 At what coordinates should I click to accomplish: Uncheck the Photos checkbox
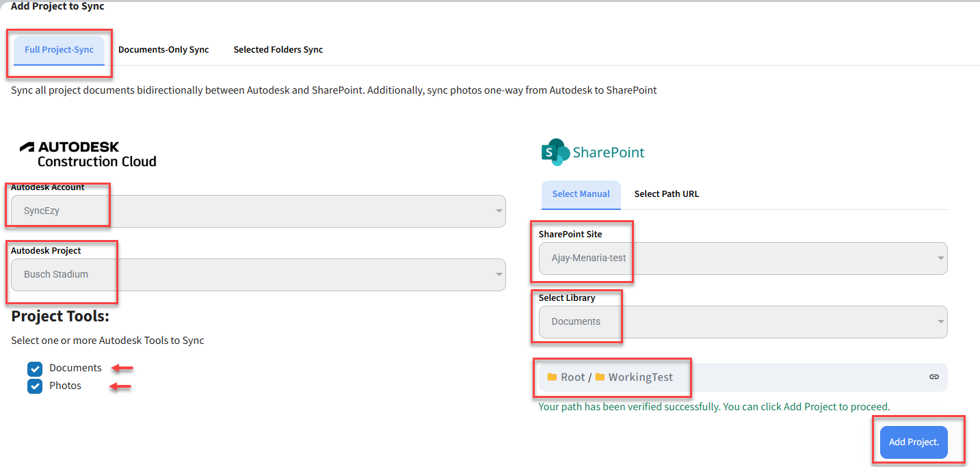tap(35, 387)
